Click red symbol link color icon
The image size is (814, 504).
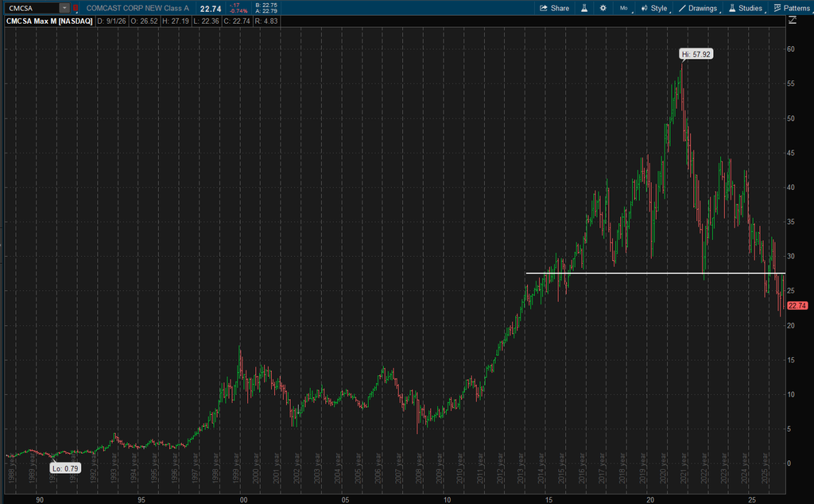pos(76,8)
